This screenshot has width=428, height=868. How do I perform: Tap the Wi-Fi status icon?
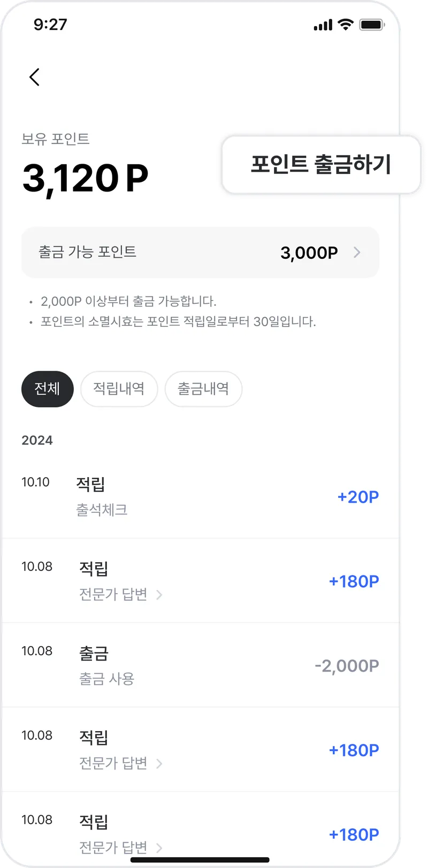pos(346,25)
